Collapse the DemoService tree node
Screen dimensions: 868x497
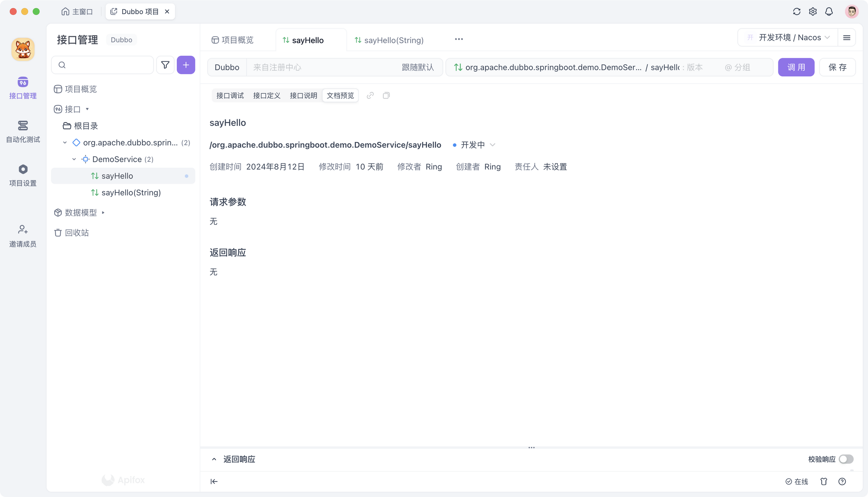74,159
